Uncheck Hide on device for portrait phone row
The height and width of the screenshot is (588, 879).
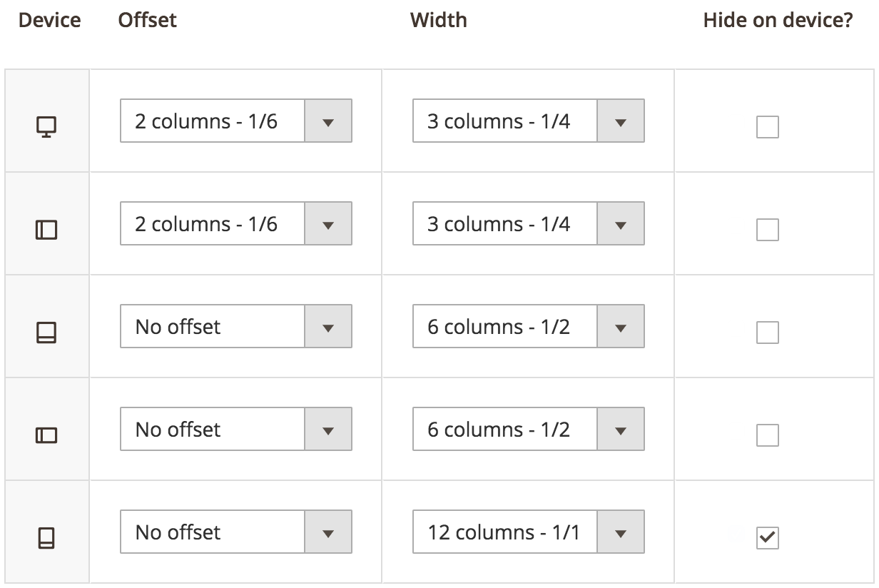tap(768, 538)
